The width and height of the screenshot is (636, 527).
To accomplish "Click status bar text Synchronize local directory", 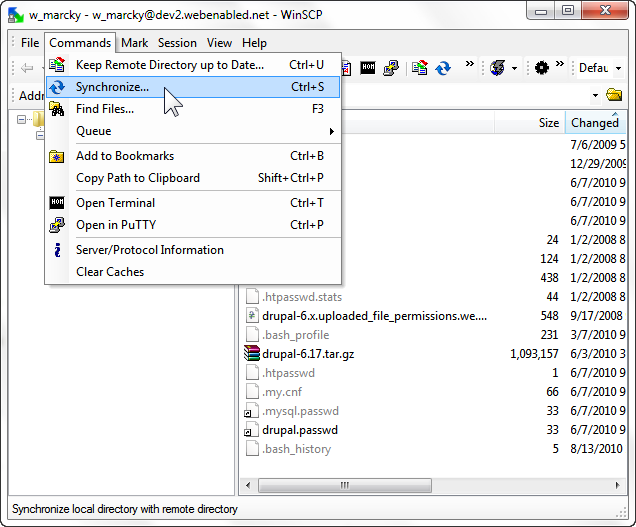I will coord(125,509).
